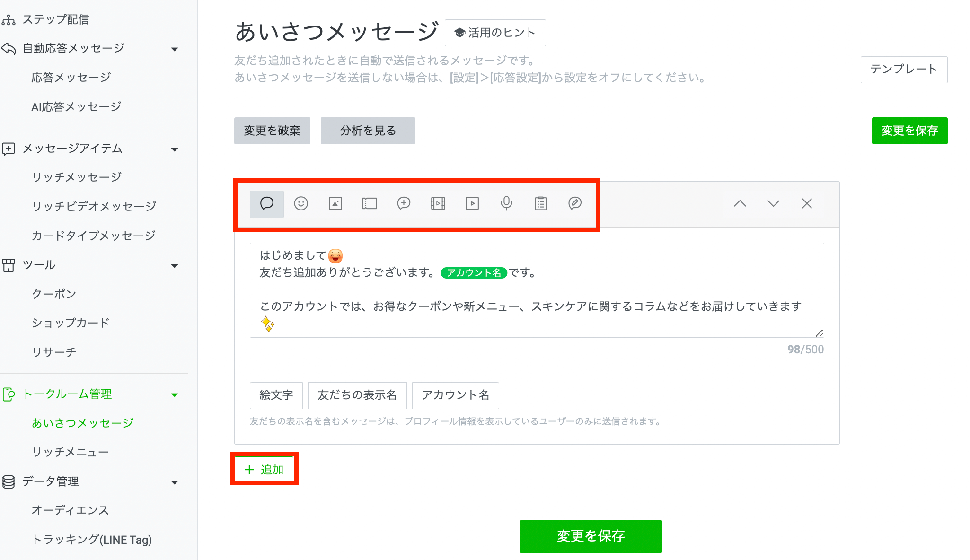Choose the sticker smiley icon
970x560 pixels.
(301, 204)
